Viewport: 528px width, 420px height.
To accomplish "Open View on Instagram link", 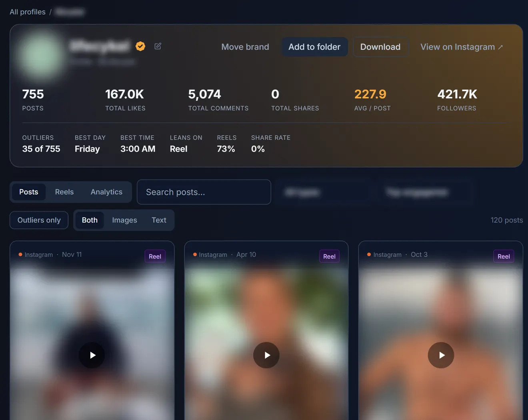I will [462, 47].
